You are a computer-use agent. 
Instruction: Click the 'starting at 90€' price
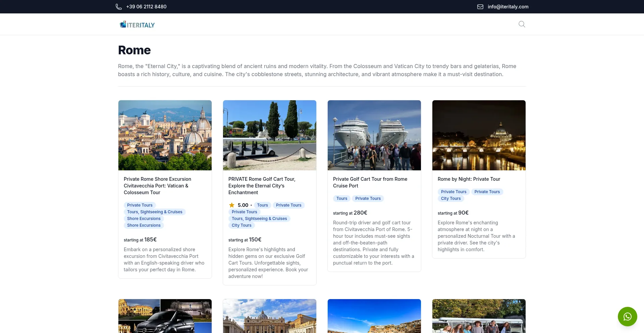[x=453, y=213]
